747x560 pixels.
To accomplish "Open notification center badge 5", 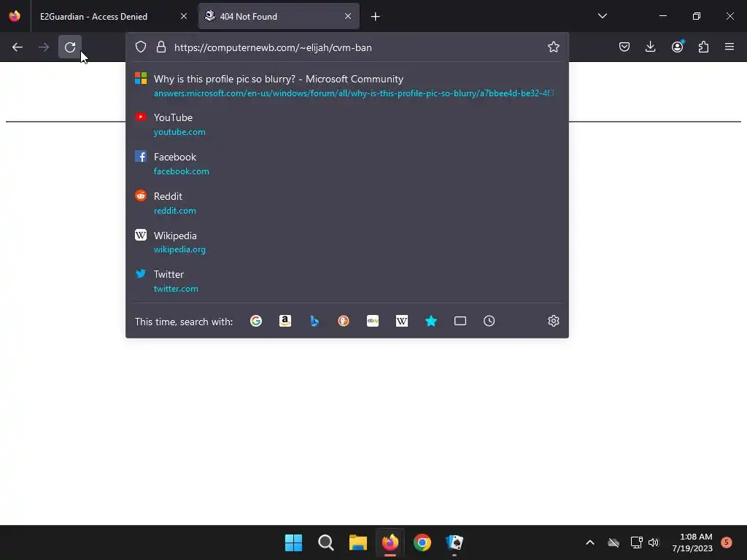I will pyautogui.click(x=727, y=542).
